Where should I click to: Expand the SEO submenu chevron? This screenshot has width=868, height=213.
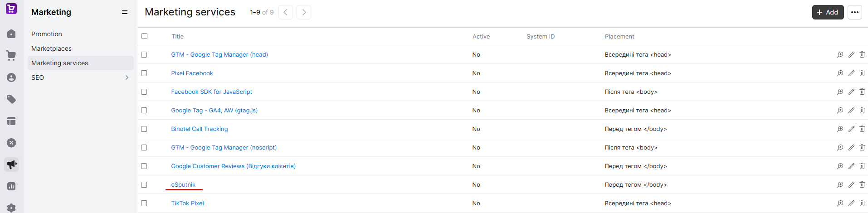[x=127, y=77]
